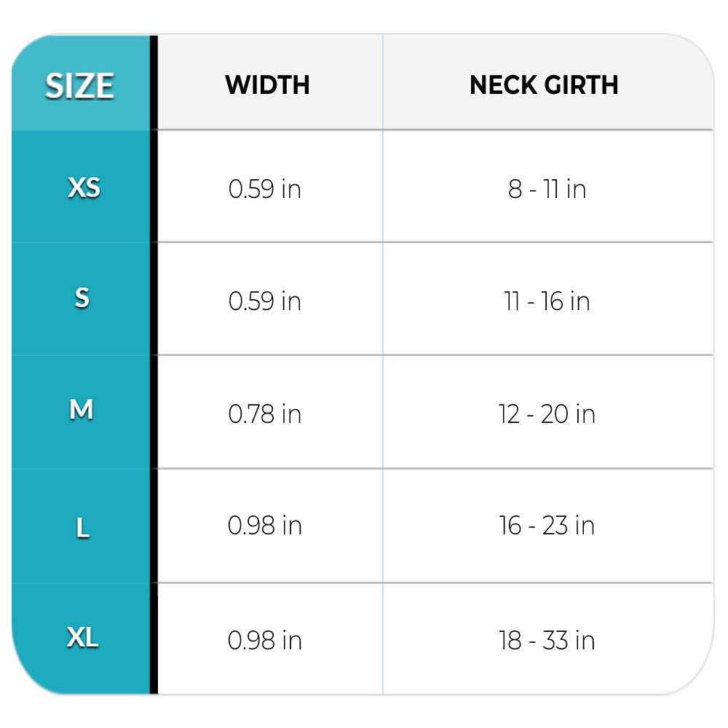Click the L row width cell
The width and height of the screenshot is (728, 728).
click(264, 526)
